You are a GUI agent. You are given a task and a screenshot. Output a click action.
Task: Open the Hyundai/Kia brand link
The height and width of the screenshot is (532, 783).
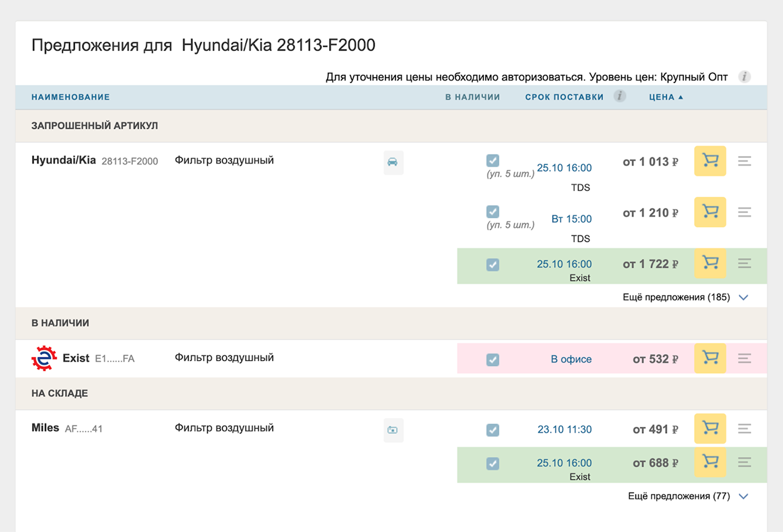(x=64, y=160)
